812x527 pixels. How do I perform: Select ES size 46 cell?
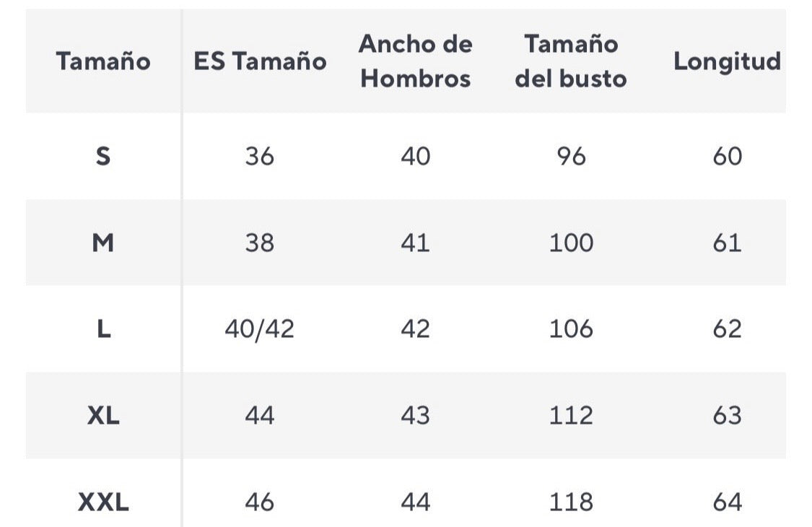click(260, 502)
